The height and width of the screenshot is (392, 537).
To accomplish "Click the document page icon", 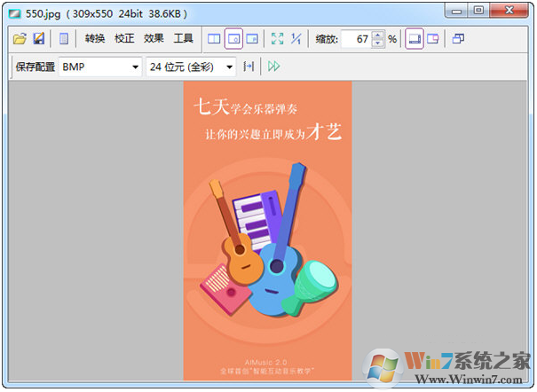I will [x=64, y=39].
